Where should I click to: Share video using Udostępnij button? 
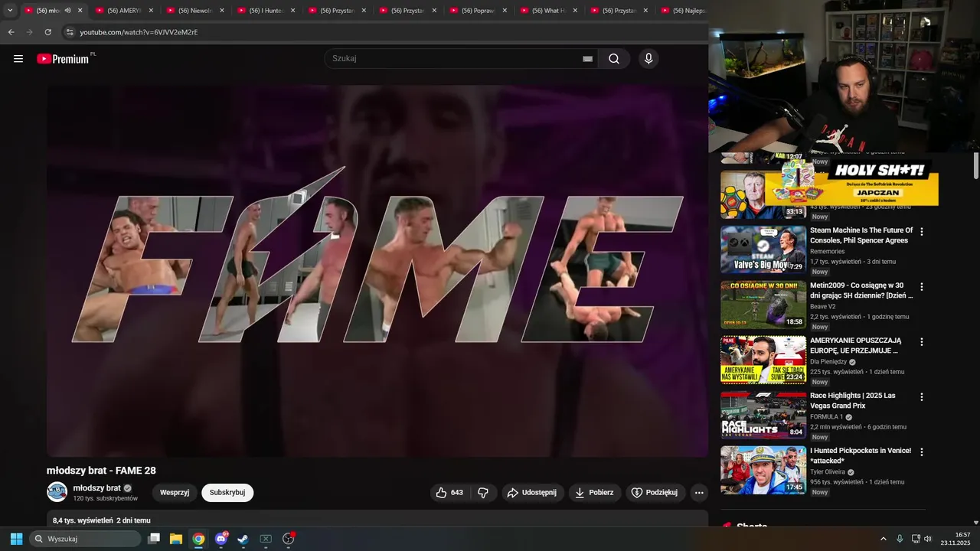click(x=533, y=493)
